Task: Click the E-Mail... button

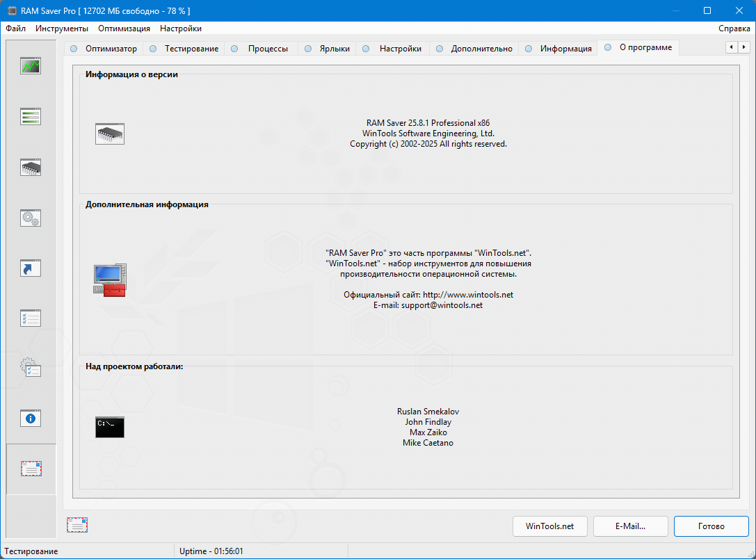Action: click(x=630, y=526)
